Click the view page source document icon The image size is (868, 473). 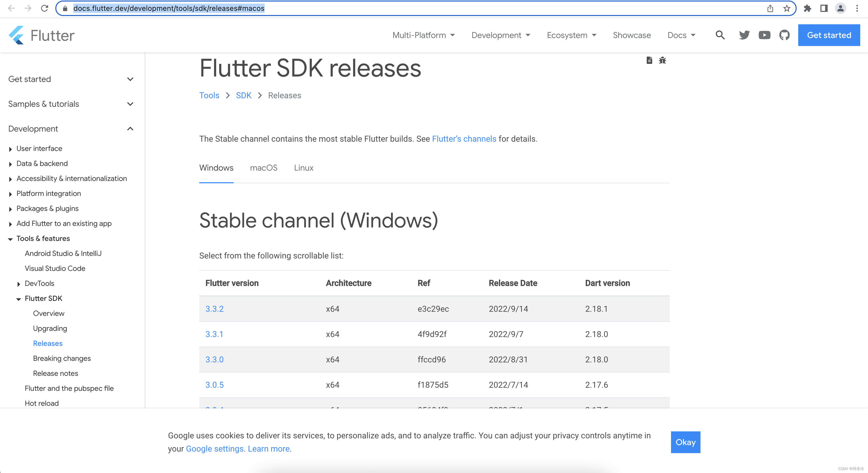(649, 60)
